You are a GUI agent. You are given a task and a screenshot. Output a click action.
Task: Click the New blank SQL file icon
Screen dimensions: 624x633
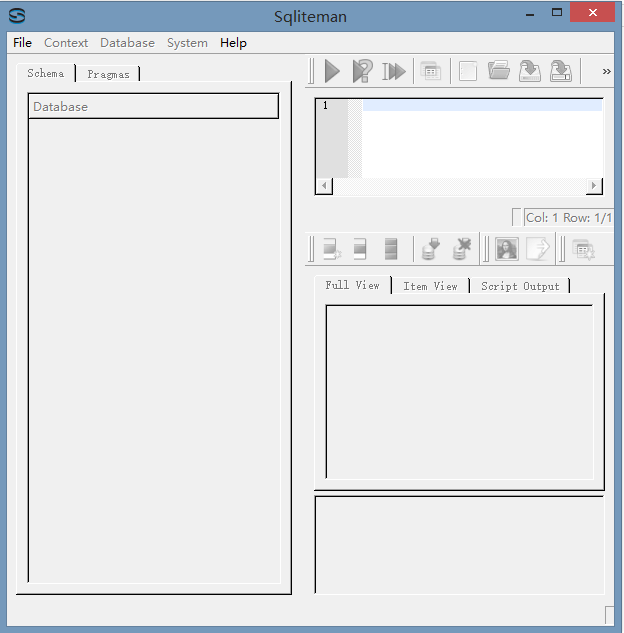(x=467, y=71)
